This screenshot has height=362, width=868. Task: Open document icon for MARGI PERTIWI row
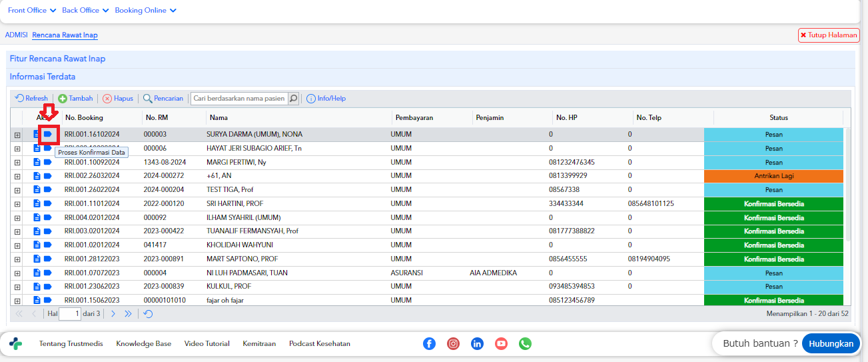pos(37,162)
